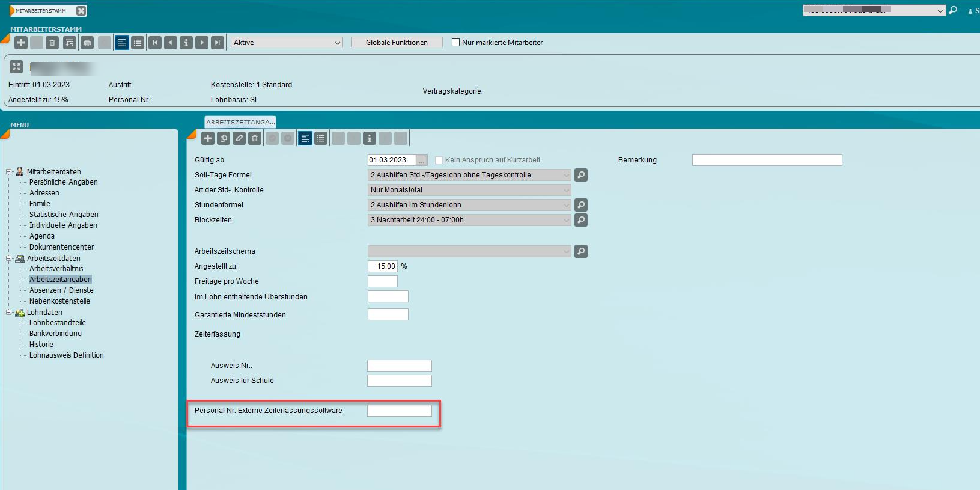The height and width of the screenshot is (490, 980).
Task: Switch to the Arbeitszeitangaben tab
Action: pos(240,122)
